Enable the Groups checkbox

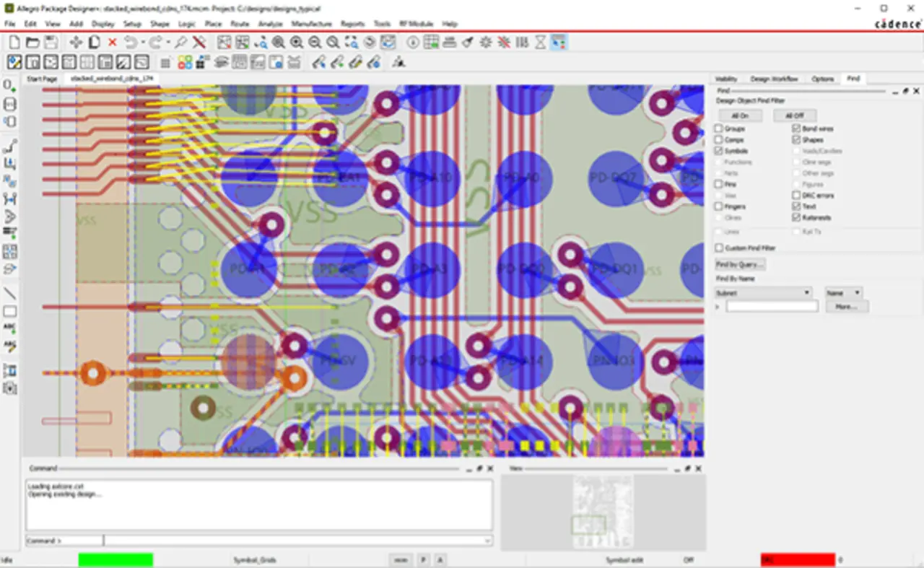pos(719,128)
